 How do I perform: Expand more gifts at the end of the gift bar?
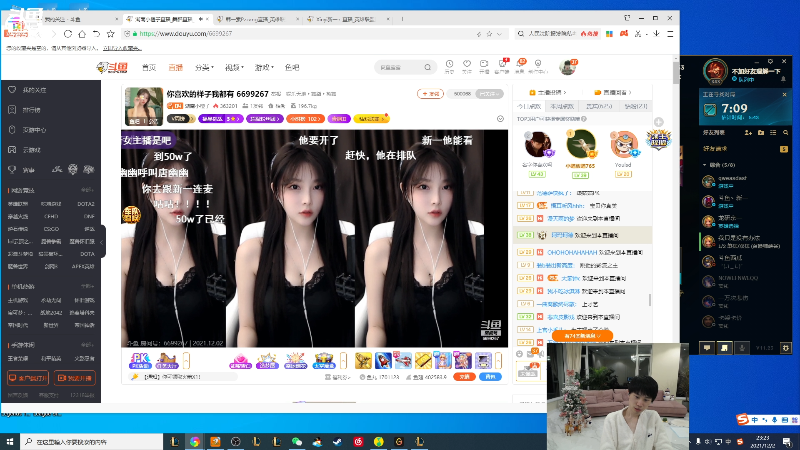[x=498, y=361]
